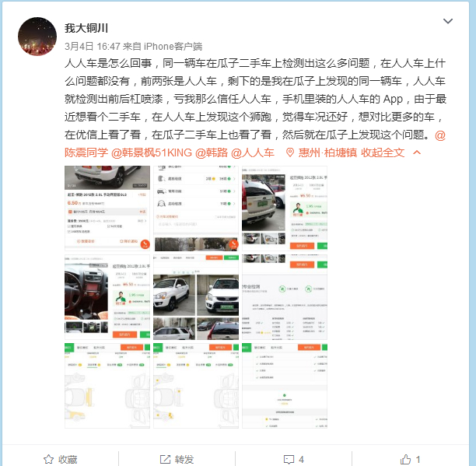Collapse the post with 收起全文
The image size is (476, 466).
click(x=383, y=152)
